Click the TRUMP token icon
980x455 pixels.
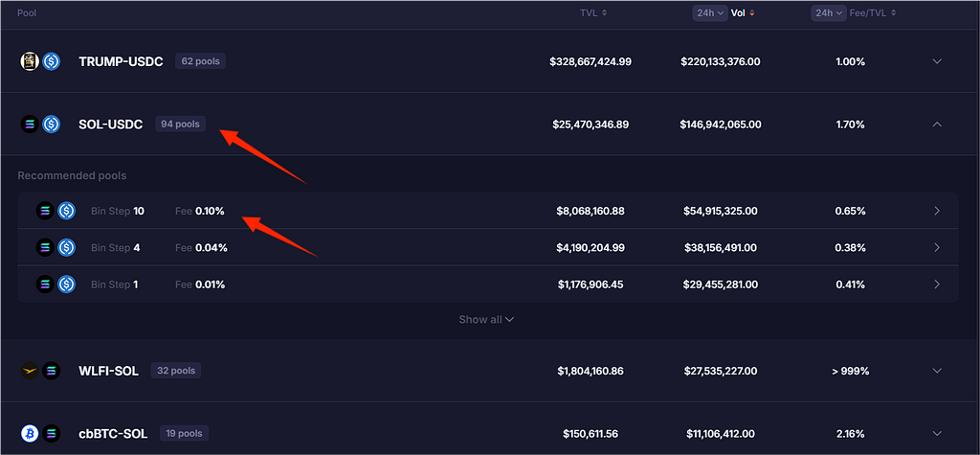(30, 61)
